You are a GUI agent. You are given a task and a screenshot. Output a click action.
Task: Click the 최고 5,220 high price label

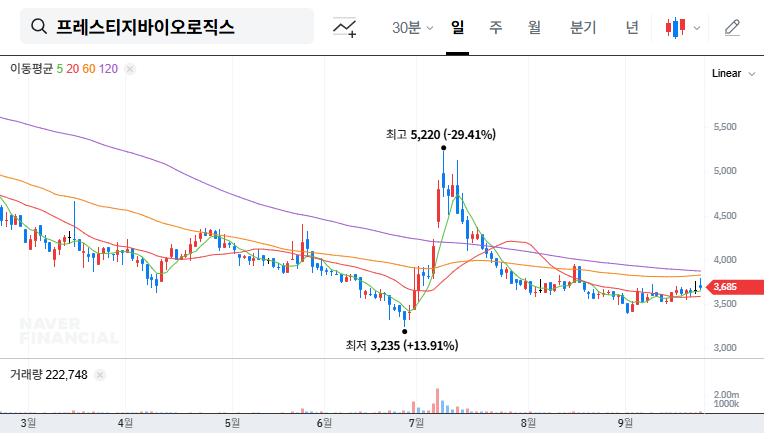click(x=440, y=135)
